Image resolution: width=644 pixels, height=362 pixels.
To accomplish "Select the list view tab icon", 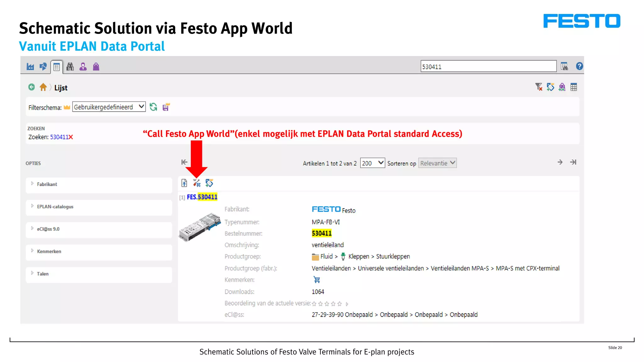I will (57, 67).
